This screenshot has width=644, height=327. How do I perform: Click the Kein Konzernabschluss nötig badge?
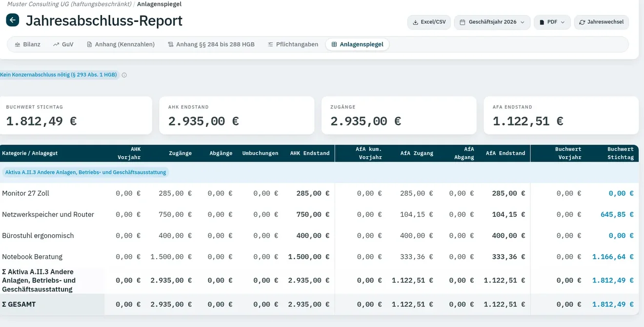(x=59, y=75)
